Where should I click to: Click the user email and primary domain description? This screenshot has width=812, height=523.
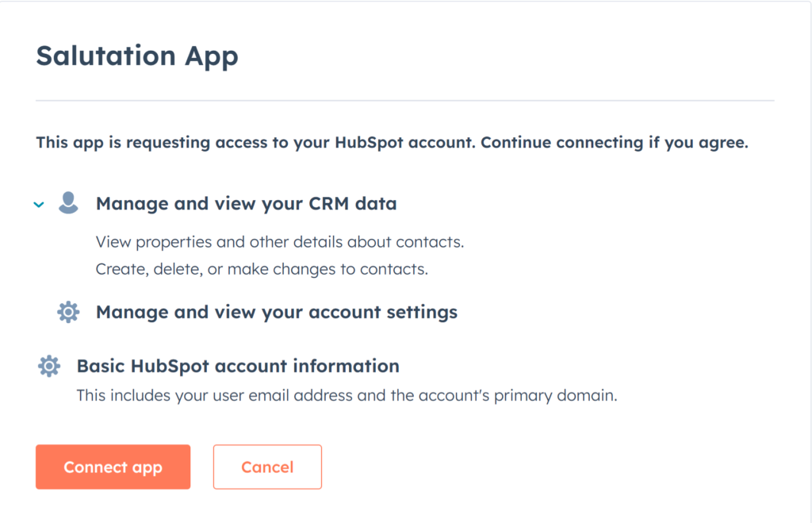point(347,395)
